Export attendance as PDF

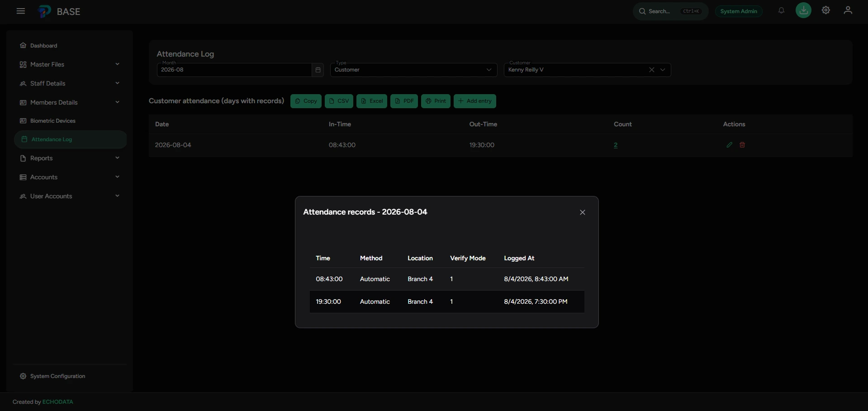404,101
